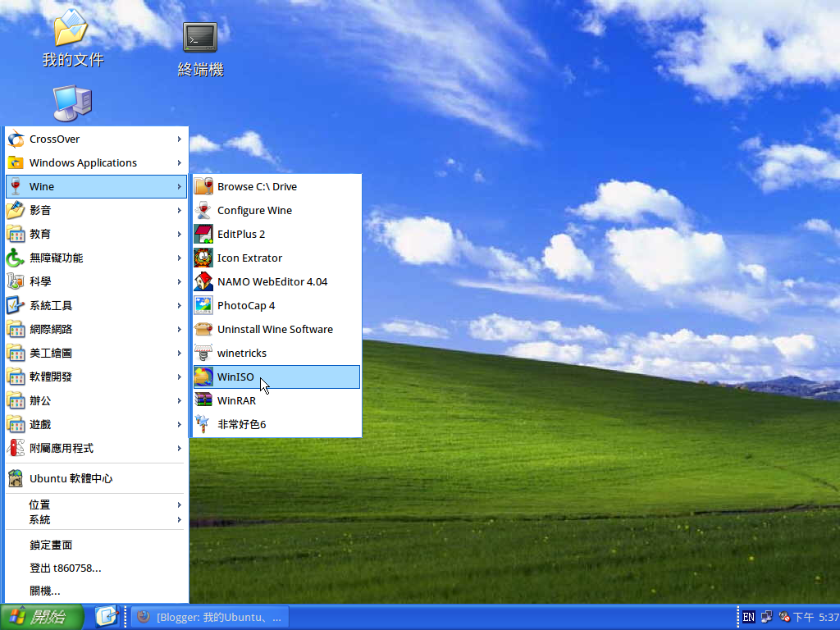The width and height of the screenshot is (840, 630).
Task: Click the 系統工具 system tools icon
Action: (16, 305)
